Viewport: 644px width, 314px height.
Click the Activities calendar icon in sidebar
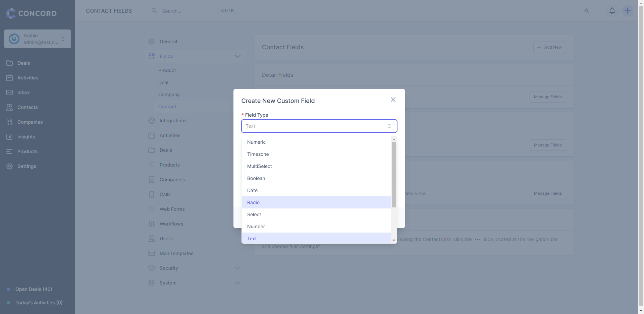pos(9,78)
